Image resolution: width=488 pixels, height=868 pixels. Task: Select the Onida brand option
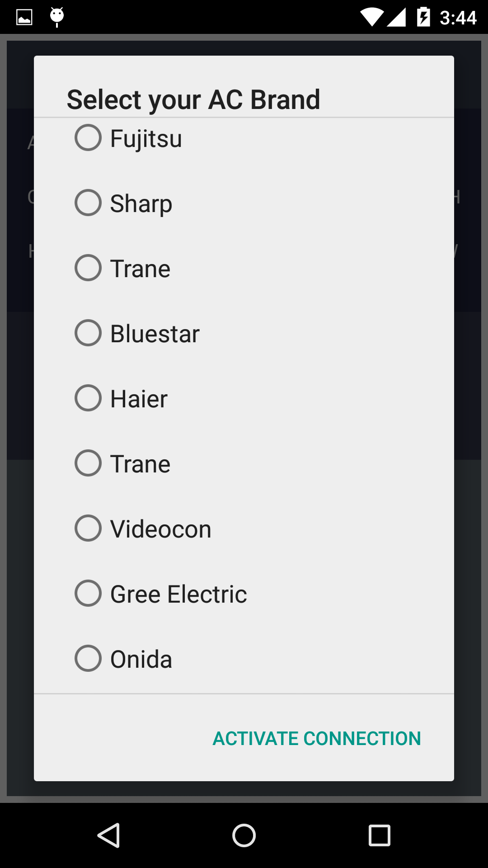coord(88,659)
